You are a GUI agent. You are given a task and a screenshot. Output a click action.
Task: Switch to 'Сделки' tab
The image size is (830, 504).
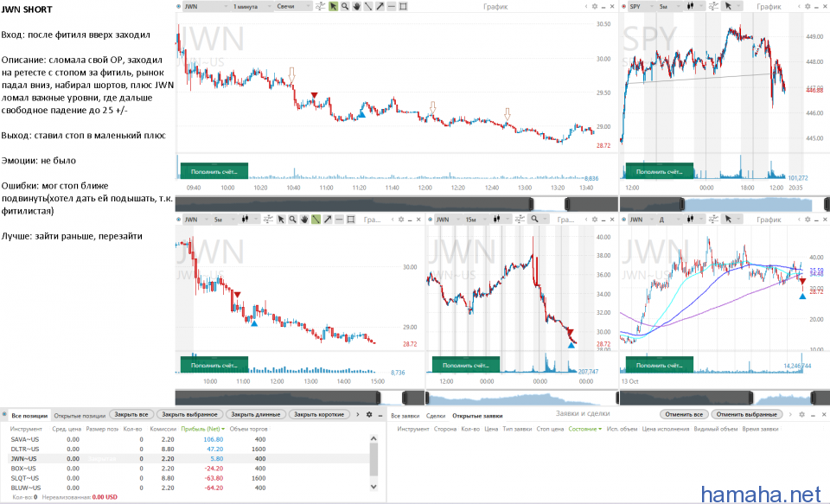pos(436,416)
